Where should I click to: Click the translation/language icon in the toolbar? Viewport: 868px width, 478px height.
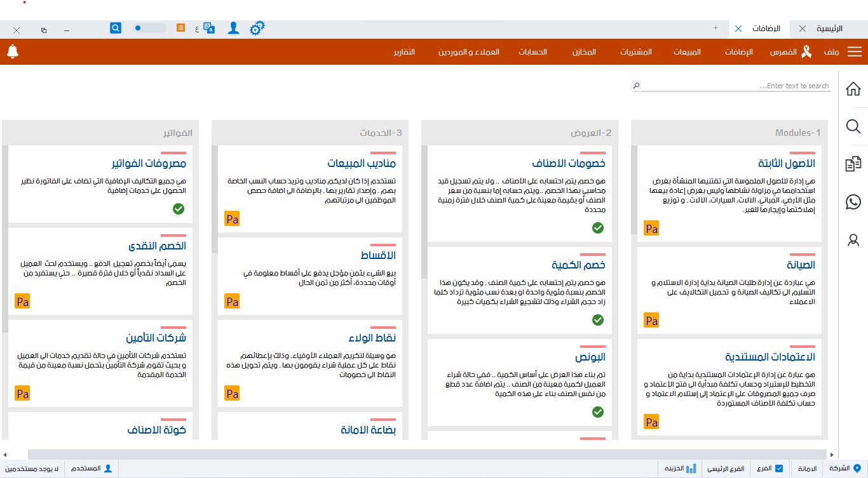tap(208, 28)
